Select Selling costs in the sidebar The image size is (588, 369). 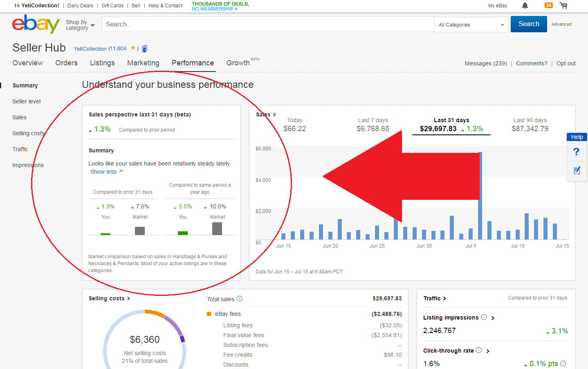coord(28,133)
